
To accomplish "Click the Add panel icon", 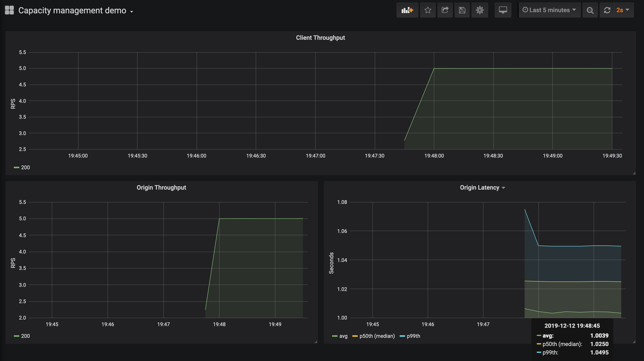I will click(407, 10).
